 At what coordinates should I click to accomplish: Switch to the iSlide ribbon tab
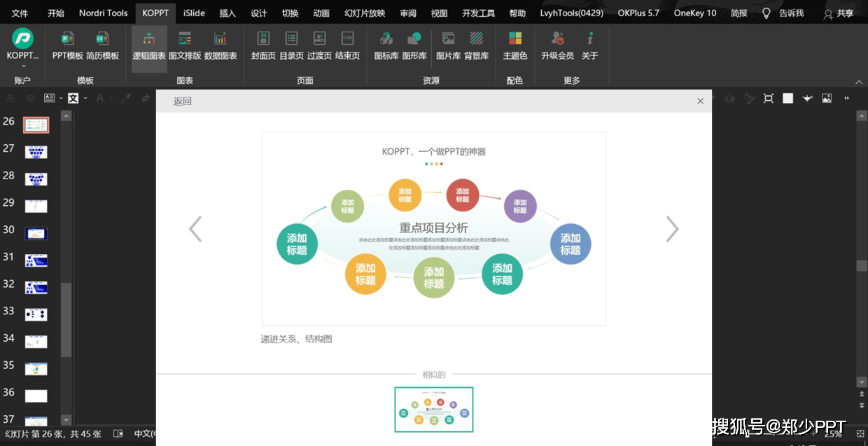click(194, 13)
